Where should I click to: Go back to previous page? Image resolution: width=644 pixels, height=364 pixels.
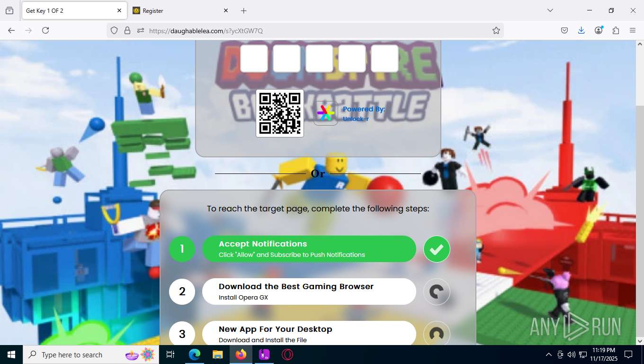click(11, 30)
